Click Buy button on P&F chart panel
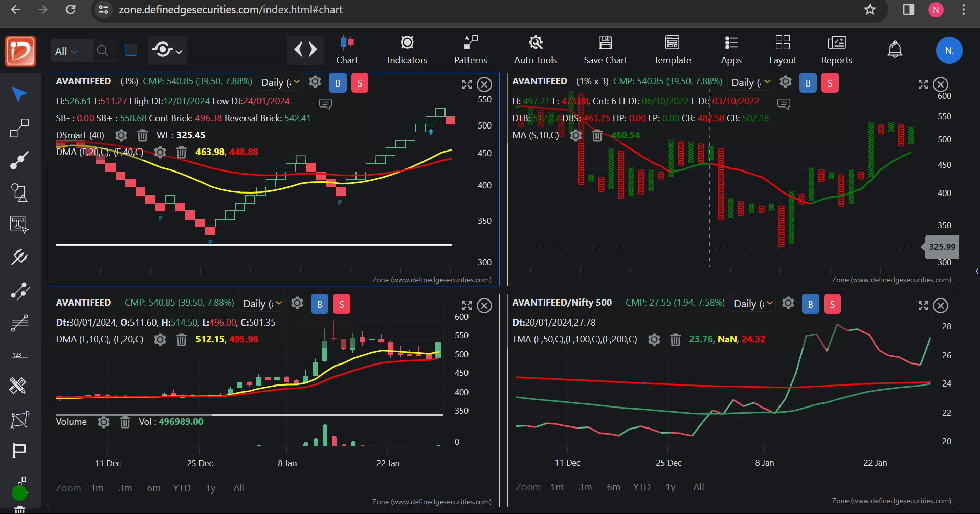Viewport: 980px width, 514px height. pyautogui.click(x=808, y=83)
